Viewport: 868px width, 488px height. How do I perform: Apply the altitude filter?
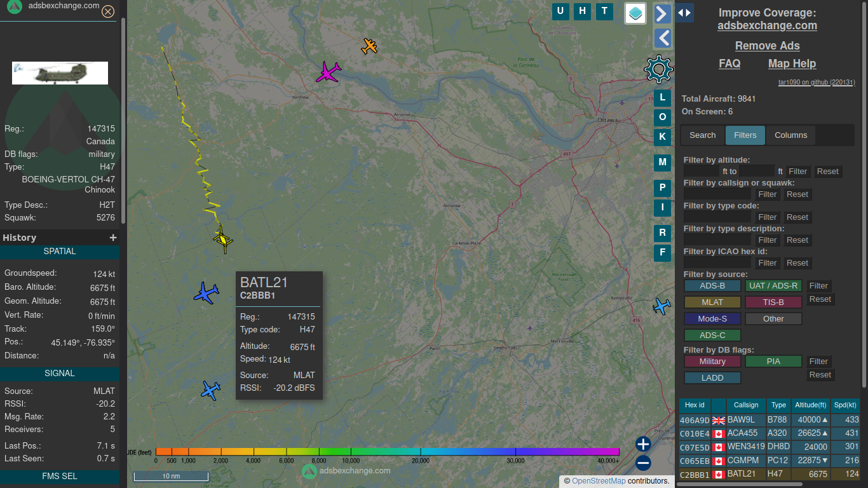click(798, 172)
